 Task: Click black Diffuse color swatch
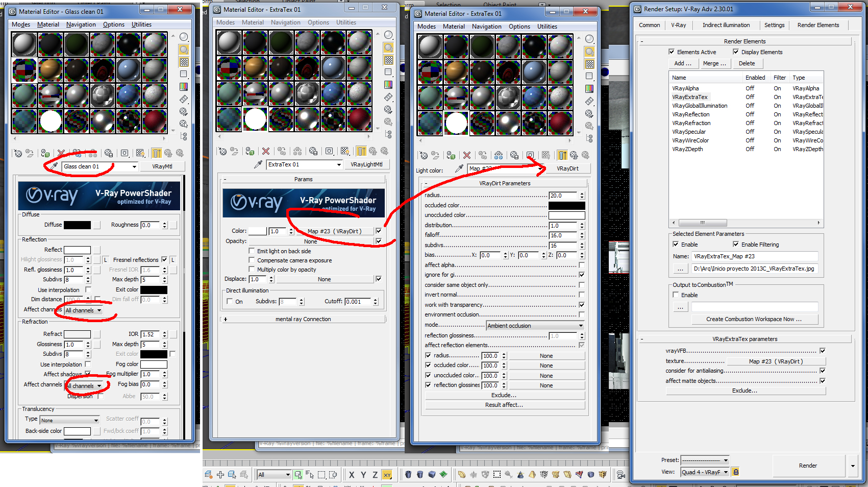coord(77,225)
